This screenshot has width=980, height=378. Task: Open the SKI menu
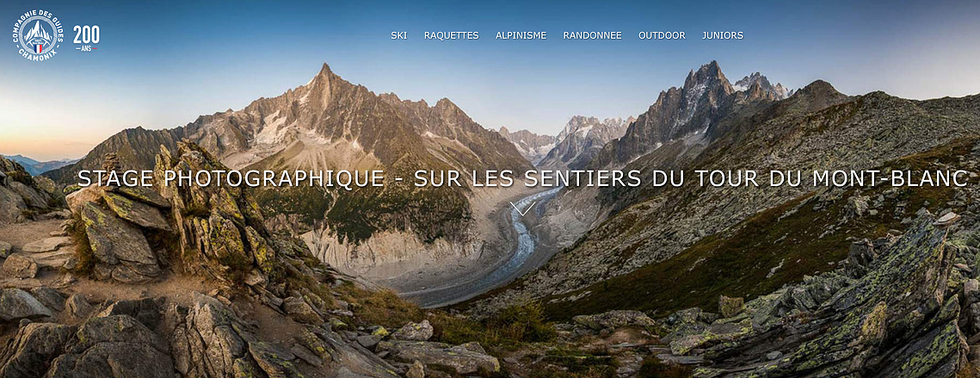coord(398,35)
